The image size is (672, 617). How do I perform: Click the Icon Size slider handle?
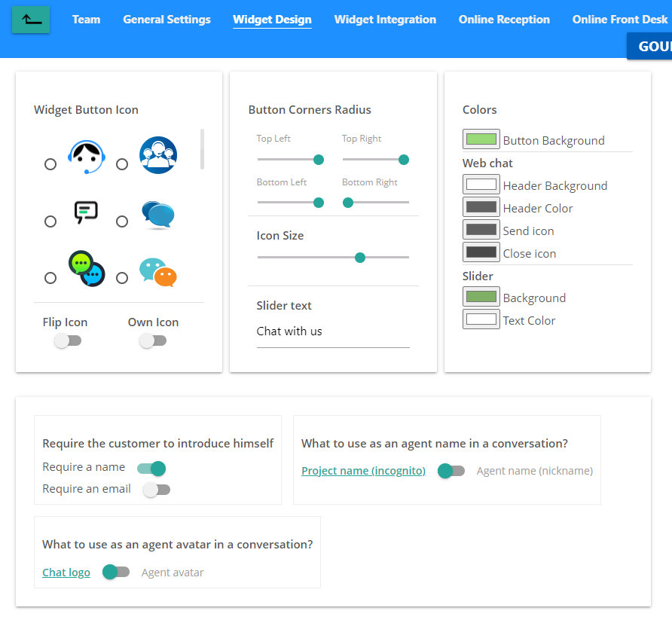pos(360,258)
